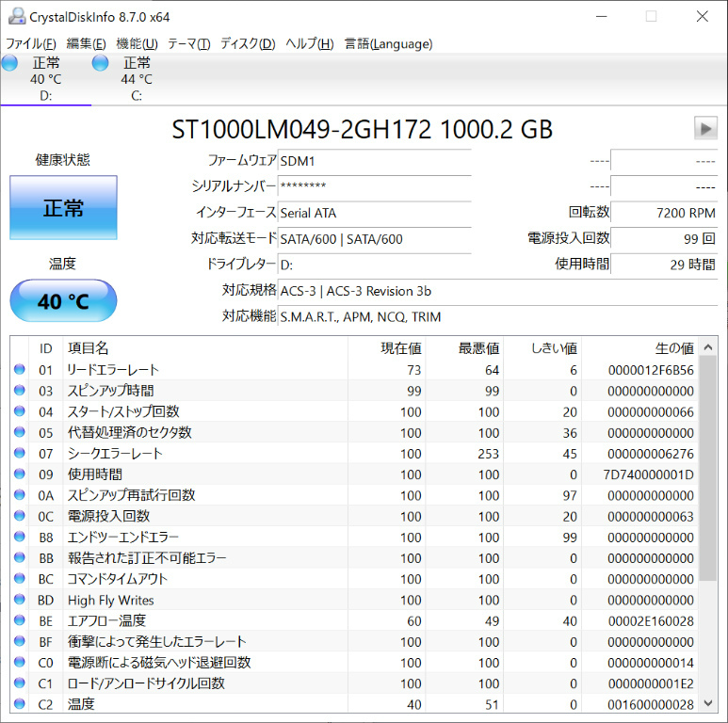728x723 pixels.
Task: Select raw value 0000000001E2
Action: point(651,683)
